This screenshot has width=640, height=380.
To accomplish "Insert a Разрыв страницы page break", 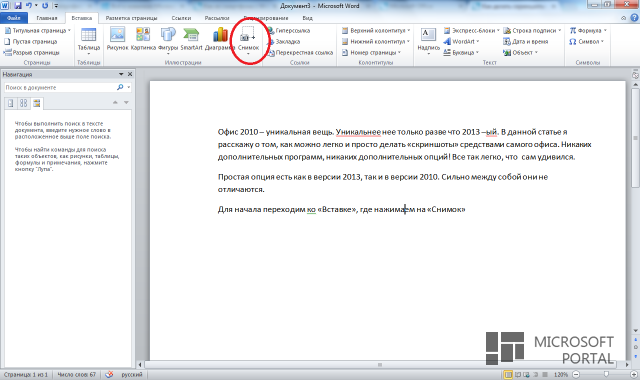I will click(31, 53).
